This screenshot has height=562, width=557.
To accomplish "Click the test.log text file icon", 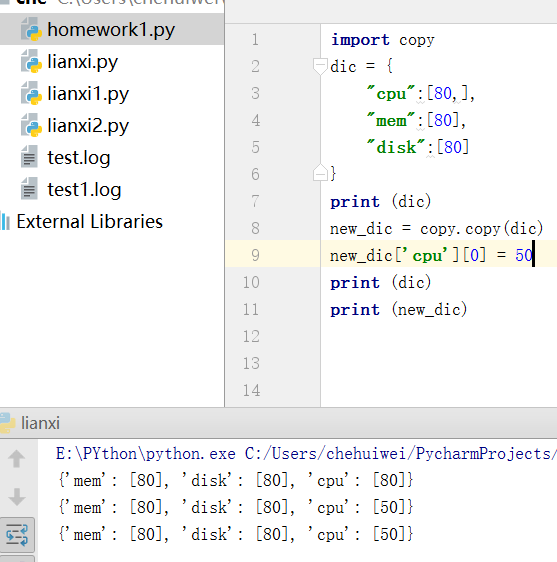I will 29,157.
